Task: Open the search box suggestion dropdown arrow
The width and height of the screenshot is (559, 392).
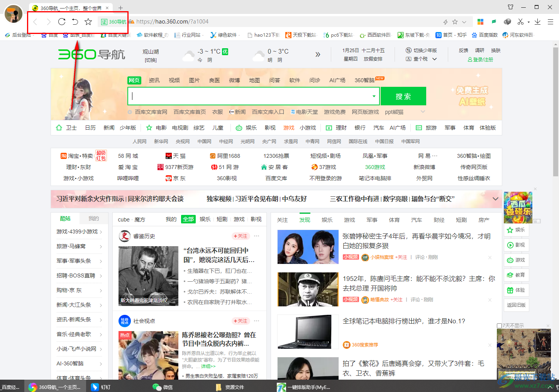Action: (x=374, y=96)
